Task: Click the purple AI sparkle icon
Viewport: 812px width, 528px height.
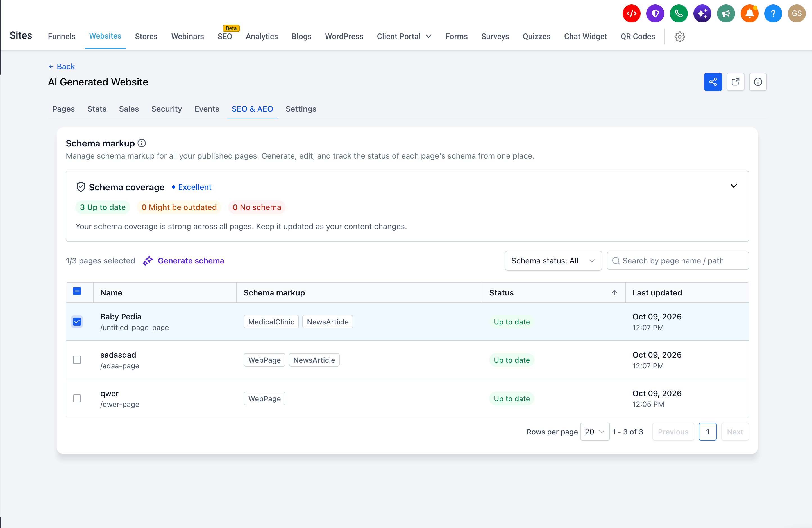Action: point(702,14)
